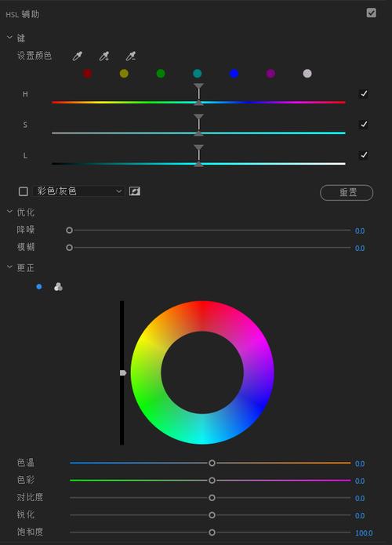Click the color wheel luminance slider handle
This screenshot has height=545, width=392.
(122, 372)
